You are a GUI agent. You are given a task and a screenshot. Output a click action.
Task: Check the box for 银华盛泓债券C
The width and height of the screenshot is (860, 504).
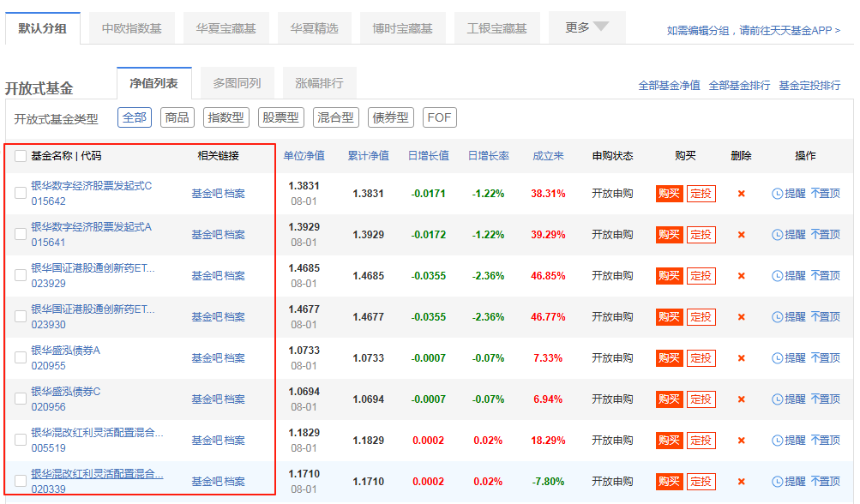click(x=21, y=399)
